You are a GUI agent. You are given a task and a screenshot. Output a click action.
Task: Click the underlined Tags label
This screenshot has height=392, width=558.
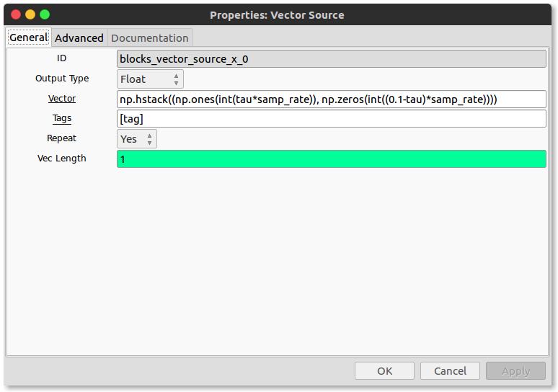(x=62, y=118)
